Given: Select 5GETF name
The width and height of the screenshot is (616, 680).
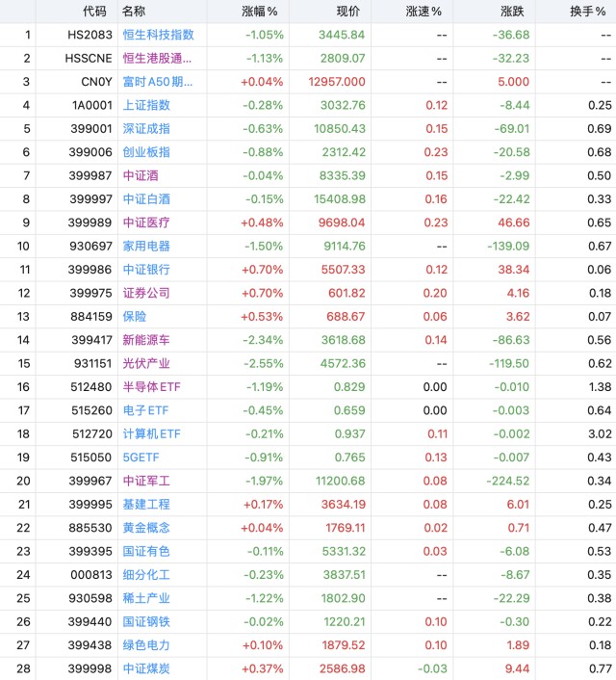Looking at the screenshot, I should [141, 458].
